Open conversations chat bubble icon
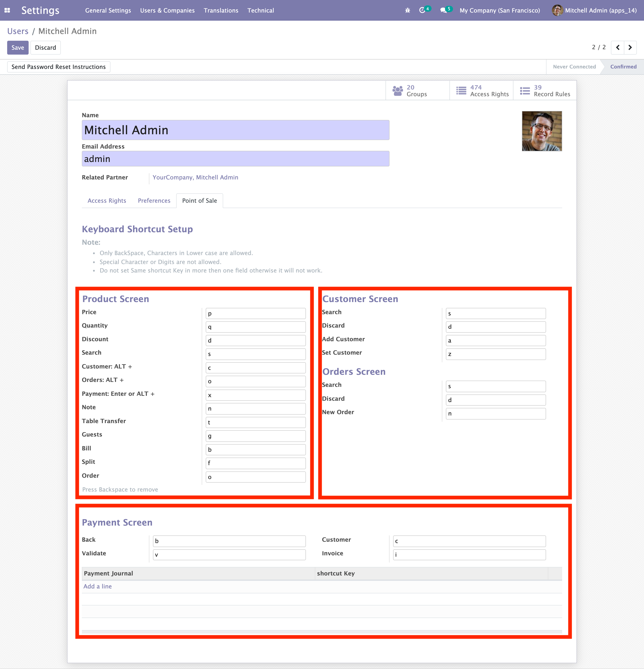The height and width of the screenshot is (669, 644). click(x=444, y=10)
